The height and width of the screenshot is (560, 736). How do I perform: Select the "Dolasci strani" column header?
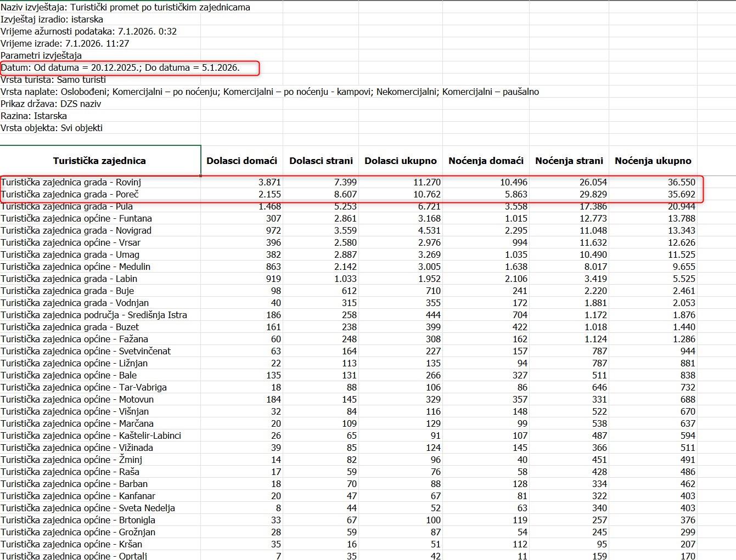point(321,161)
